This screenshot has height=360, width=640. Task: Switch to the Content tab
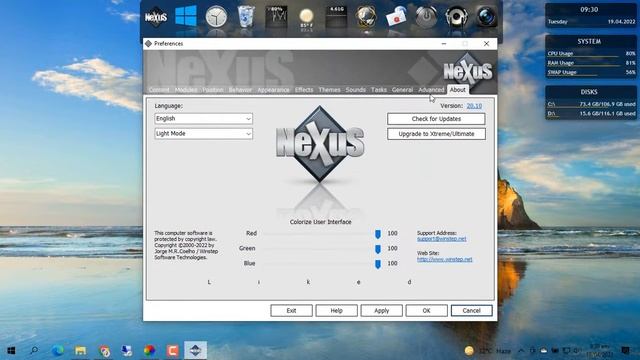159,90
